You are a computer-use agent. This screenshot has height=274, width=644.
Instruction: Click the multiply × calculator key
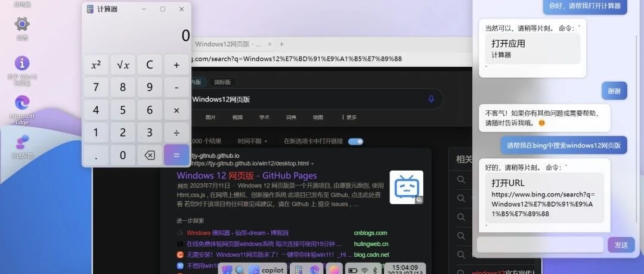[177, 110]
